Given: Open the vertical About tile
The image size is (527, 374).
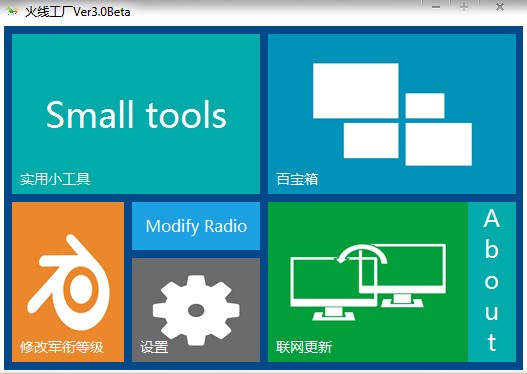Looking at the screenshot, I should [492, 282].
